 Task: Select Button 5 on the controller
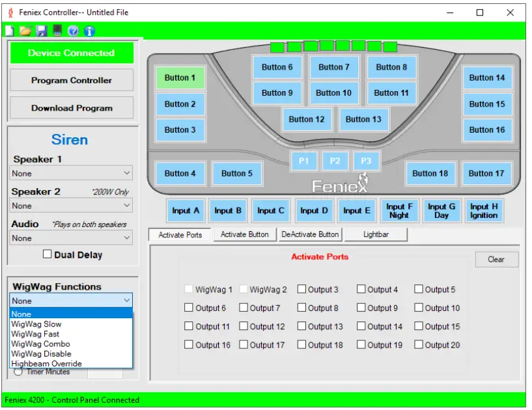click(x=237, y=174)
